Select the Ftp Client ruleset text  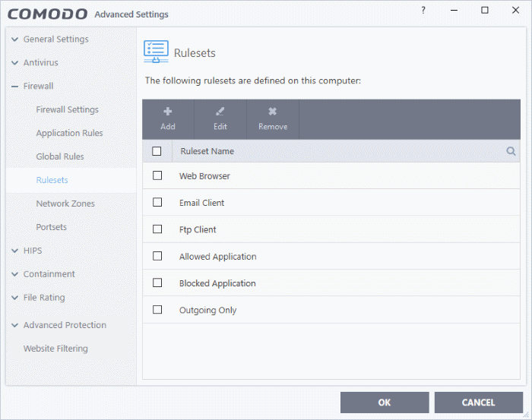pyautogui.click(x=198, y=230)
